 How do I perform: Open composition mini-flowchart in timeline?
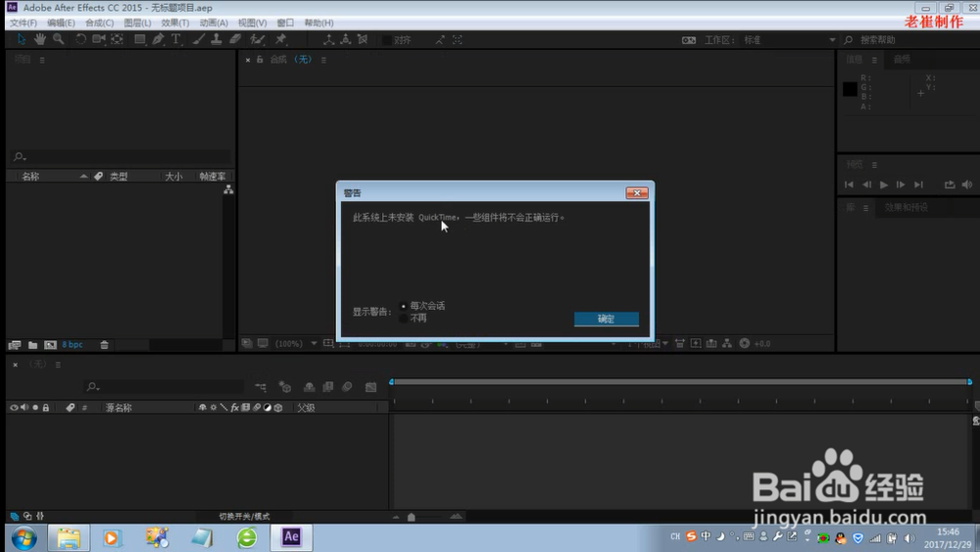[x=261, y=387]
